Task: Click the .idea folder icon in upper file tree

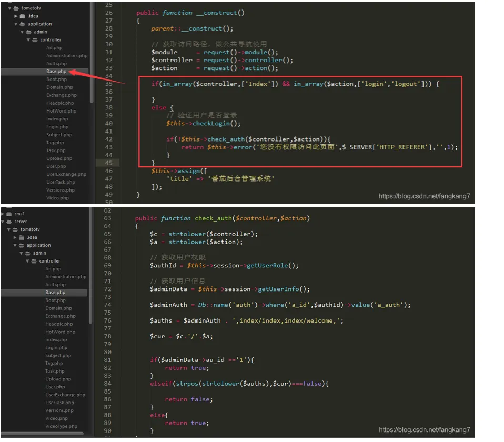Action: [x=23, y=16]
